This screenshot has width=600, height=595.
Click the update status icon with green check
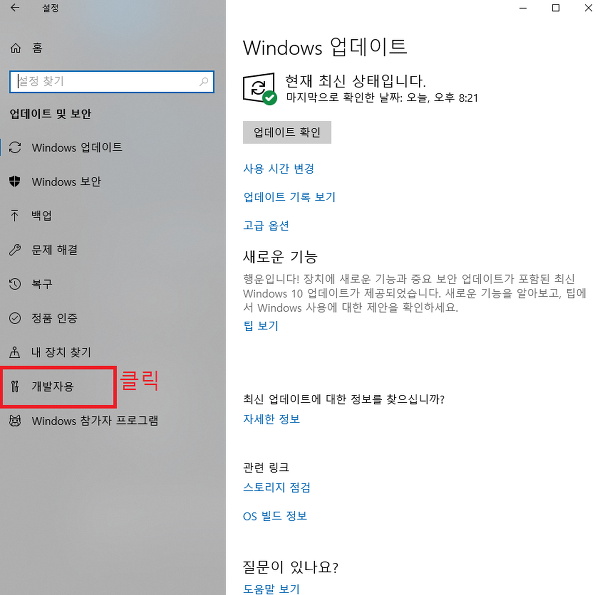pos(259,89)
